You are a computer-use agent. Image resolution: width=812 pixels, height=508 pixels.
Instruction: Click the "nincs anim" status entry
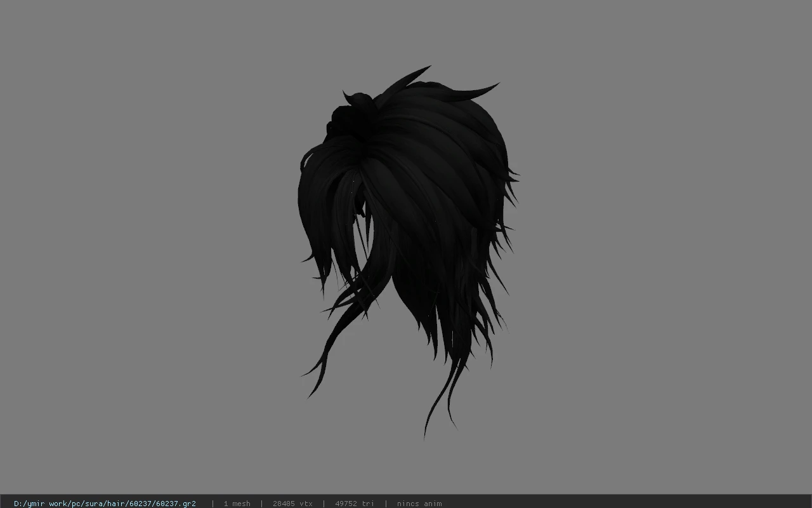click(419, 504)
